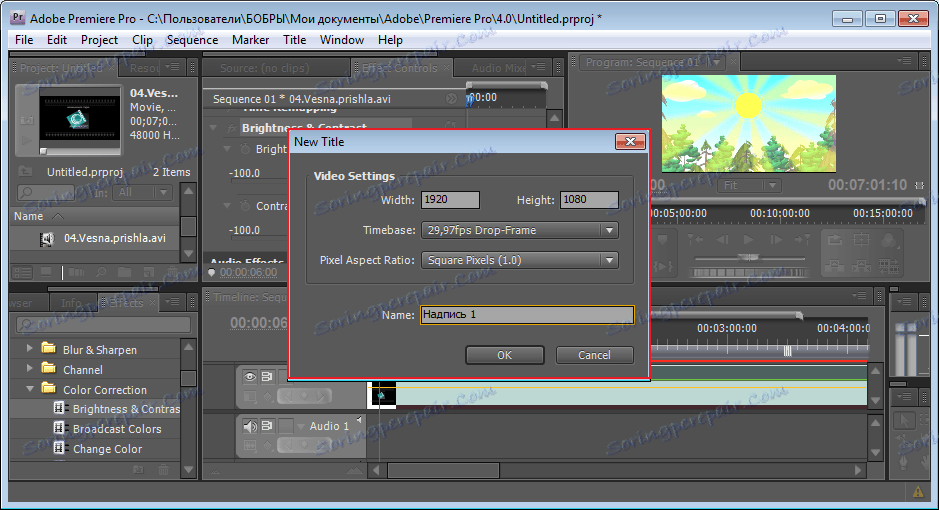Click the New Item icon in the Project panel
The width and height of the screenshot is (939, 510).
point(148,272)
